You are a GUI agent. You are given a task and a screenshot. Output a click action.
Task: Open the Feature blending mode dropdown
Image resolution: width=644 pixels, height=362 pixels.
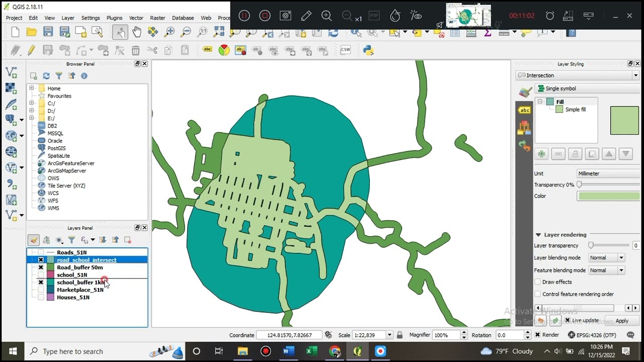pyautogui.click(x=606, y=270)
